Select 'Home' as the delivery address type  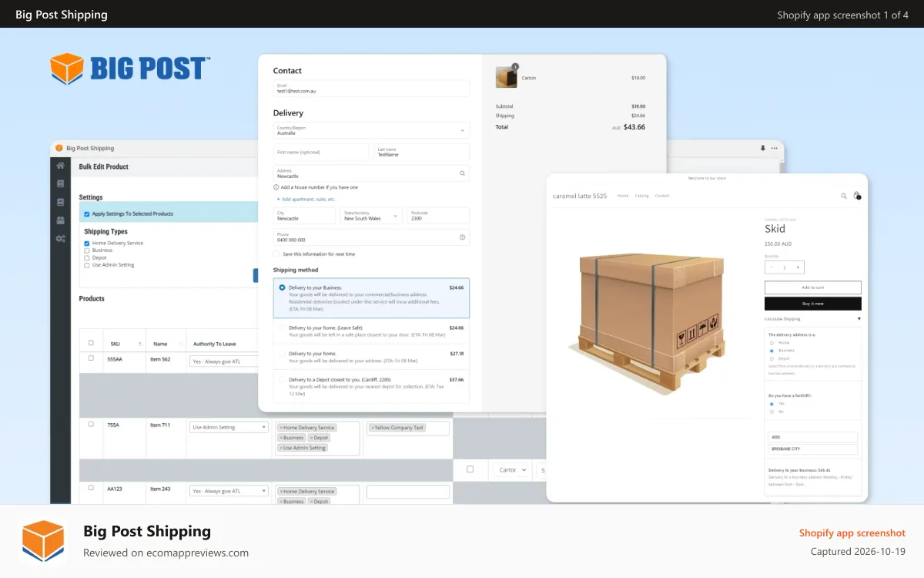click(772, 343)
